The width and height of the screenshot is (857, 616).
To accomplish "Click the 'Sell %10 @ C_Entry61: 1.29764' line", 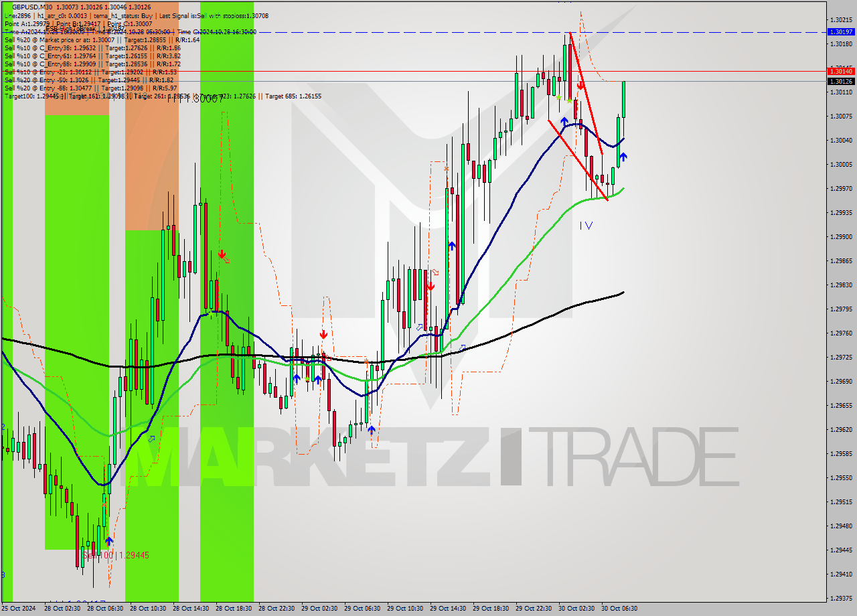I will (92, 56).
